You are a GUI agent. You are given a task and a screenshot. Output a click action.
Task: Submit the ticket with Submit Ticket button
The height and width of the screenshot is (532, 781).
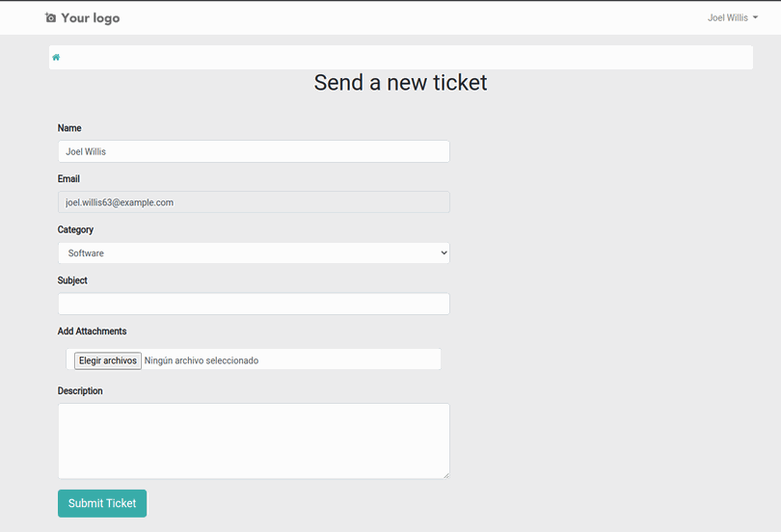[102, 503]
